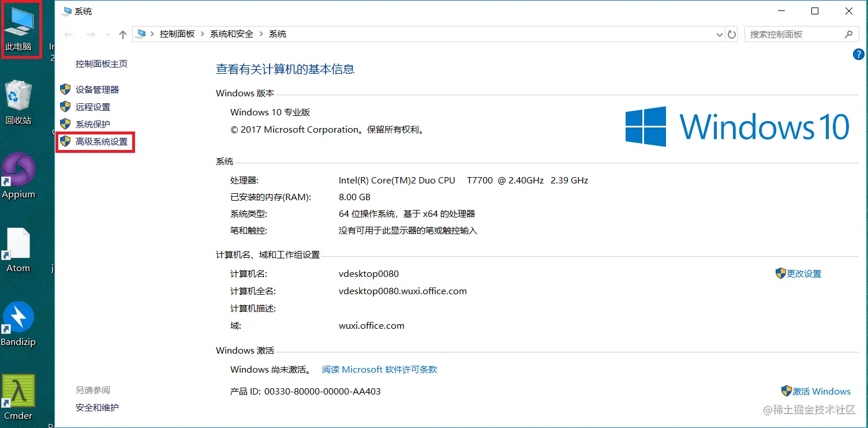The image size is (868, 428).
Task: Select text 'Windows 尚未激活。'
Action: (x=271, y=369)
